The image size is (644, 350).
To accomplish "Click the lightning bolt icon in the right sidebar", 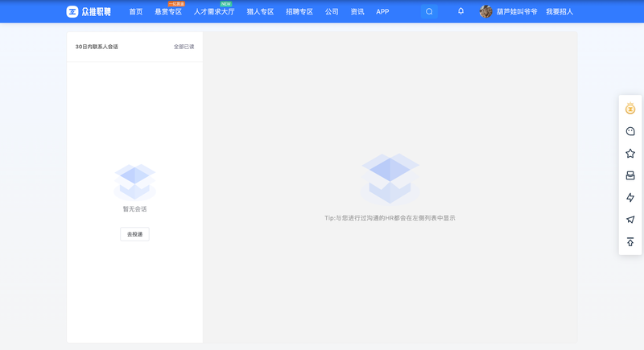I will coord(630,198).
